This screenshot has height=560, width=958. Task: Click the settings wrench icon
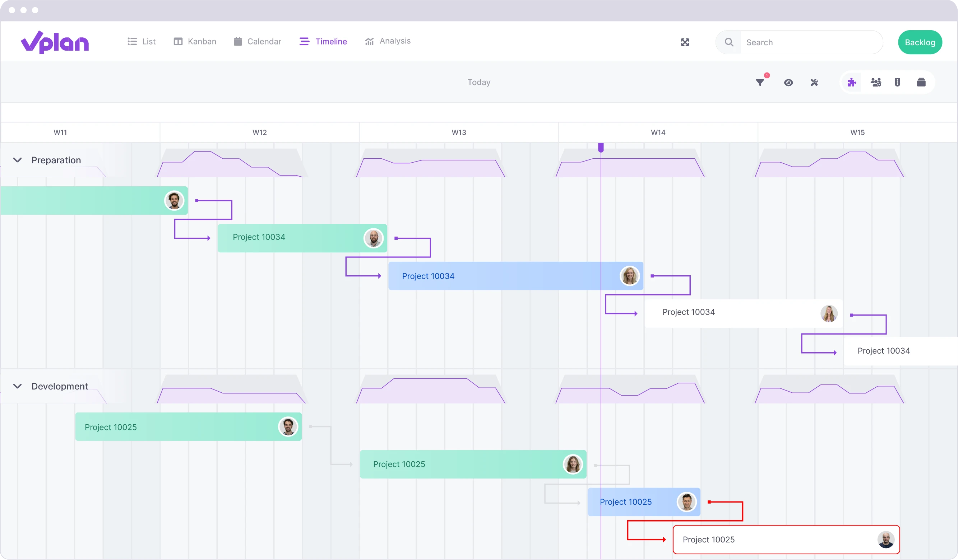[815, 82]
